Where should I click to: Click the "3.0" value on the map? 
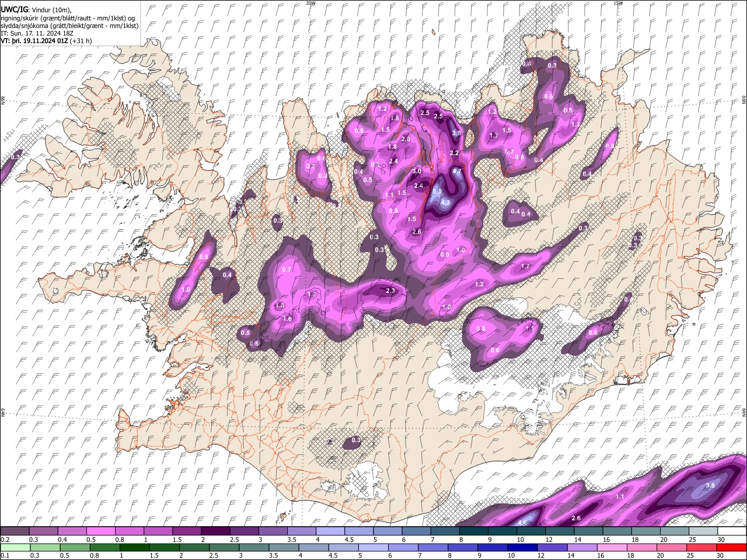(417, 171)
